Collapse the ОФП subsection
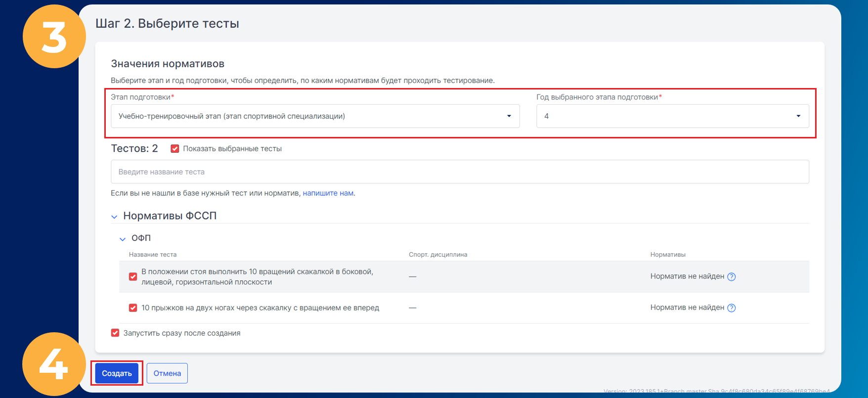 click(123, 239)
